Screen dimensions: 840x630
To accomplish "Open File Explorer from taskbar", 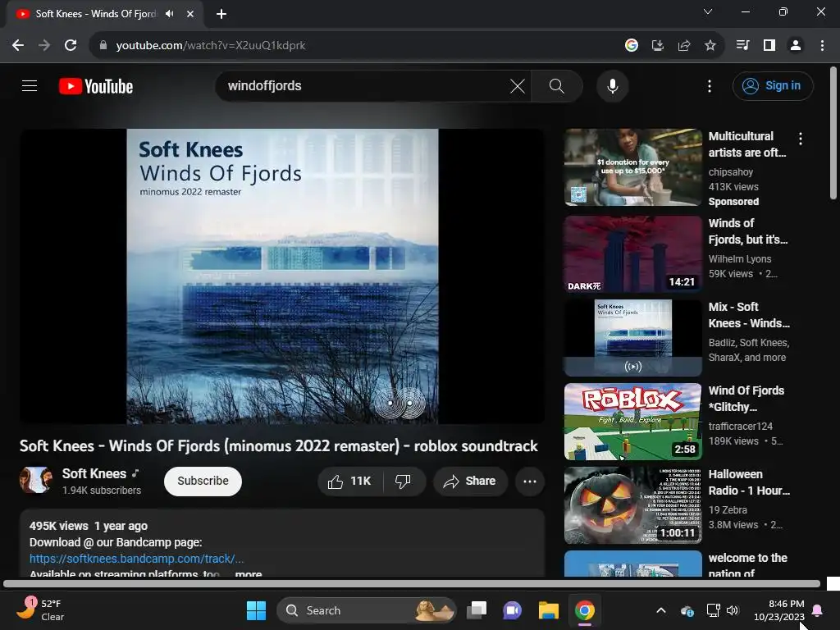I will (549, 610).
